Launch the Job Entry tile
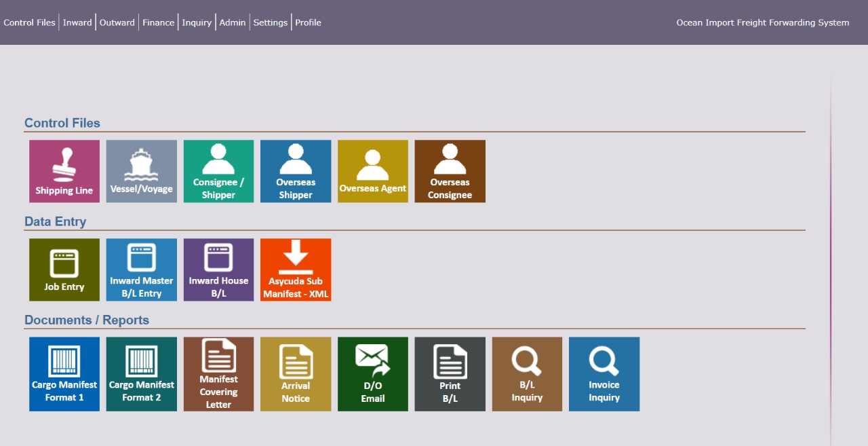 click(x=64, y=270)
